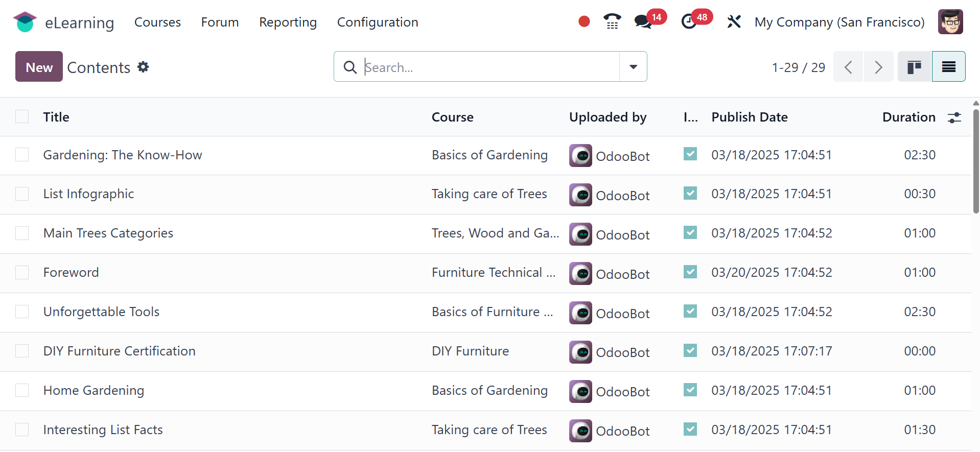This screenshot has height=452, width=980.
Task: Select the List Infographic row checkbox
Action: (x=22, y=194)
